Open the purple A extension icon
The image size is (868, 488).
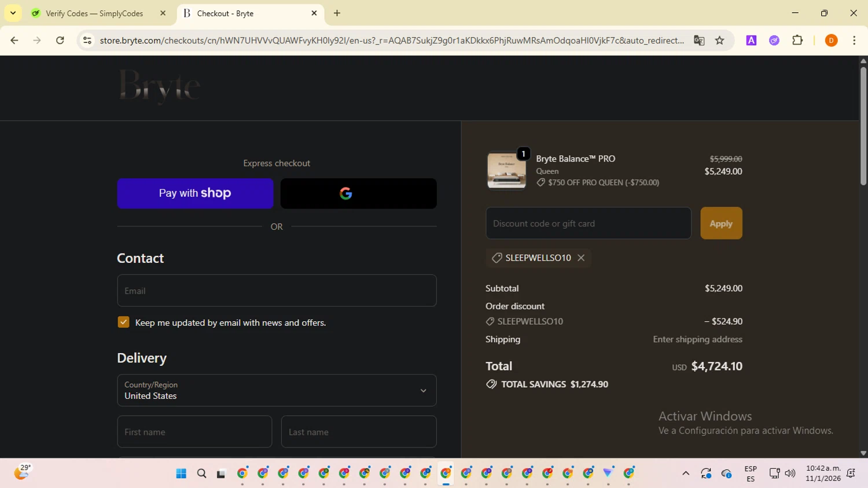(751, 41)
